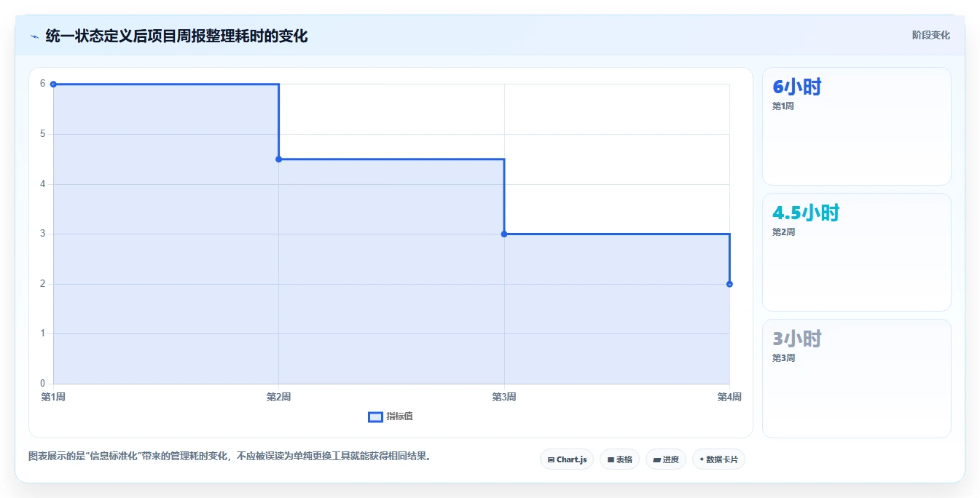Click the y-axis label 6
980x498 pixels.
pos(42,84)
